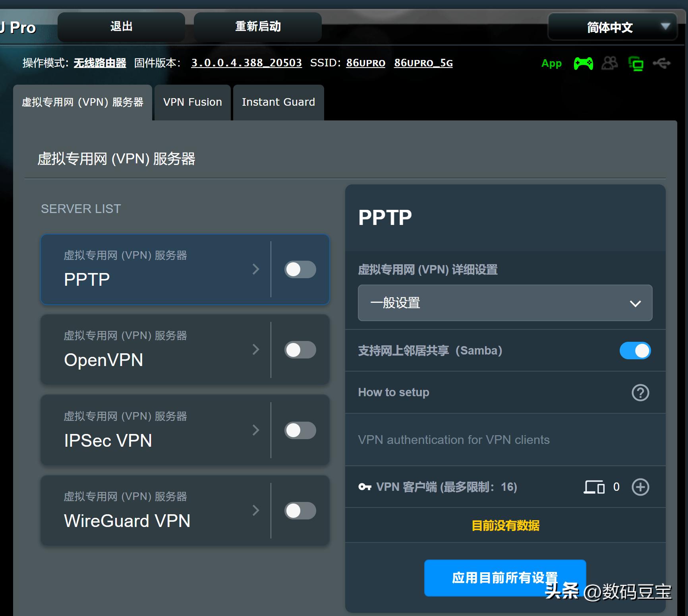688x616 pixels.
Task: Click the green network monitor icon
Action: tap(636, 64)
